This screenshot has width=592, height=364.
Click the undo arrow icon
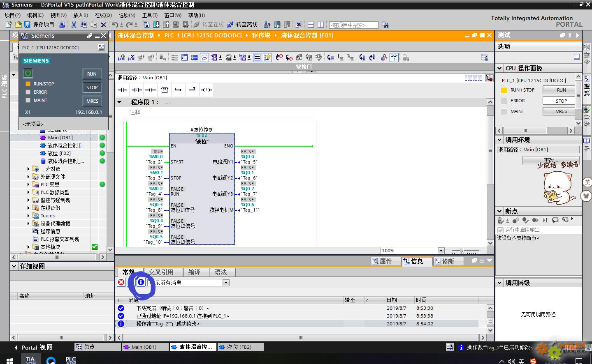click(115, 25)
